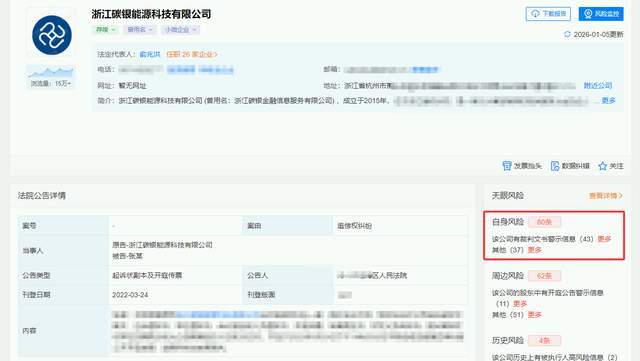Screen dimensions: 640x361
Task: Click the 关注 star icon
Action: 602,166
